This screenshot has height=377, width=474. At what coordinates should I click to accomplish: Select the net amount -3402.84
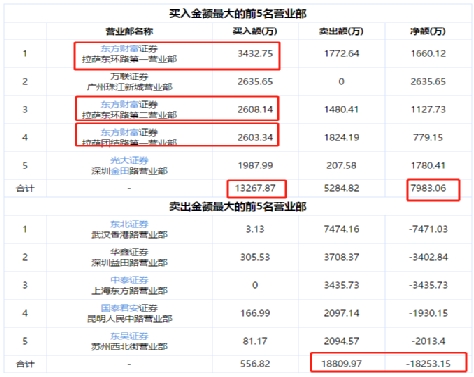pos(428,257)
